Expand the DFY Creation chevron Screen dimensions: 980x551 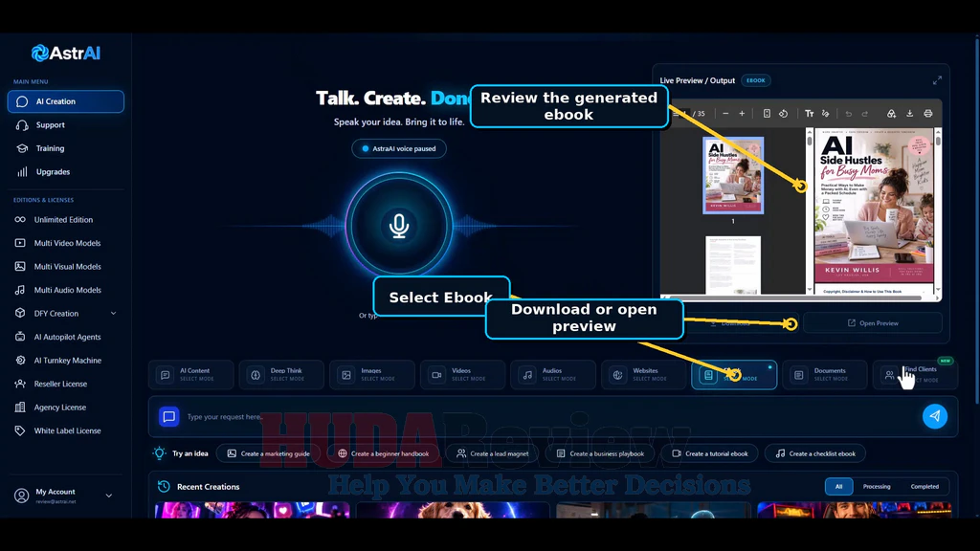click(x=113, y=314)
